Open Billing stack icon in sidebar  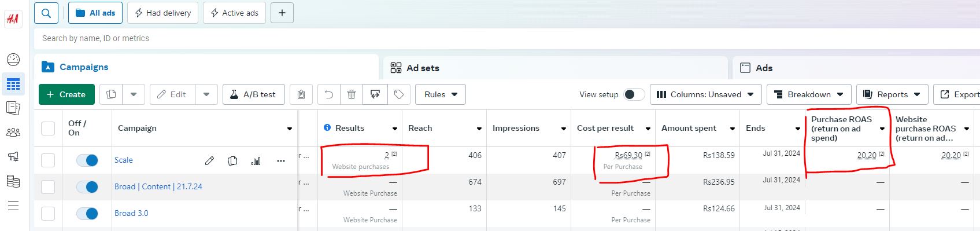click(x=13, y=181)
